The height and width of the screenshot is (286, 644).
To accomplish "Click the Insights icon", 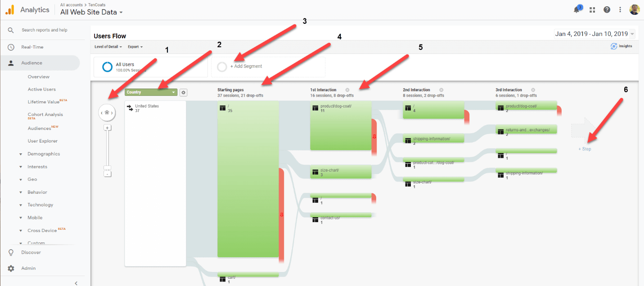I will point(614,46).
